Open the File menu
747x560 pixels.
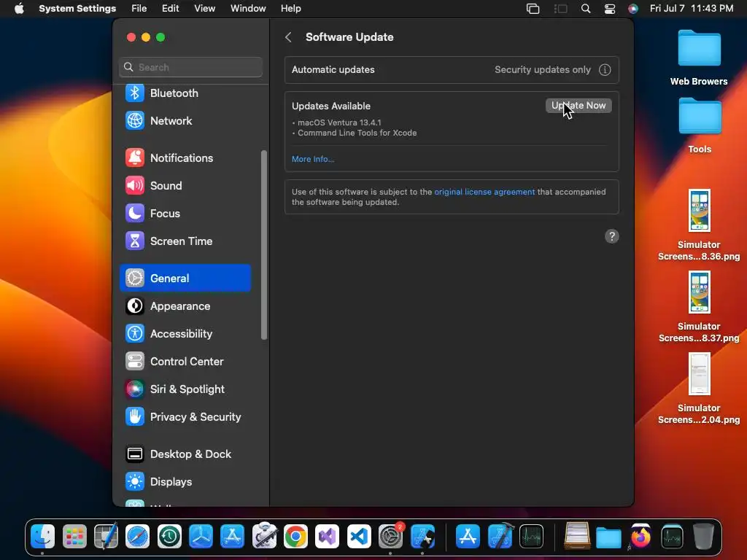click(x=139, y=9)
